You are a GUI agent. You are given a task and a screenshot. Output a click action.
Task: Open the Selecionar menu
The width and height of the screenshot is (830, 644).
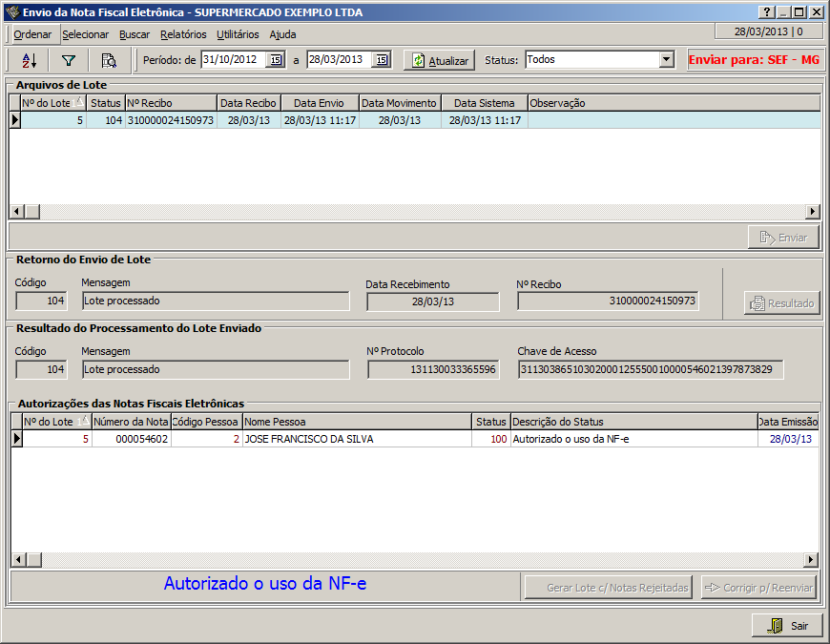coord(86,34)
